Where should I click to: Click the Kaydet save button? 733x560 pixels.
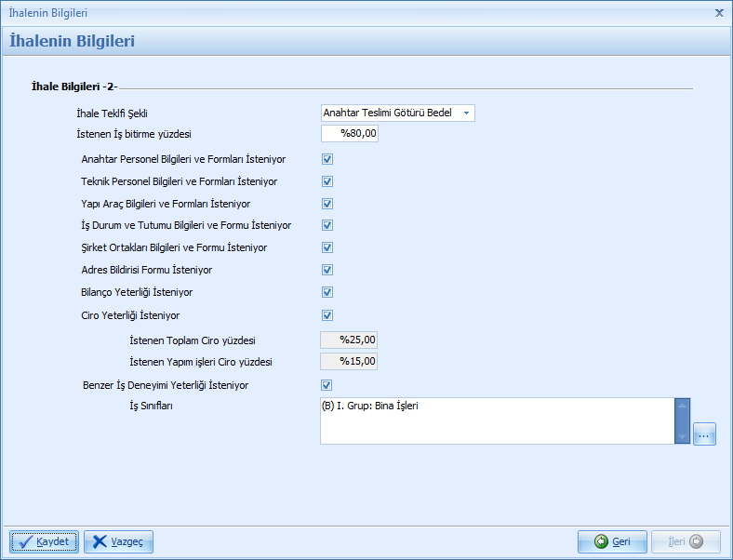coord(44,541)
